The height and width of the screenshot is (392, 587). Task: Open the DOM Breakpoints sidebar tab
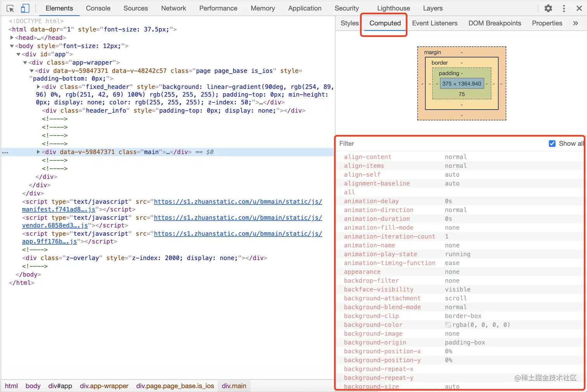495,23
